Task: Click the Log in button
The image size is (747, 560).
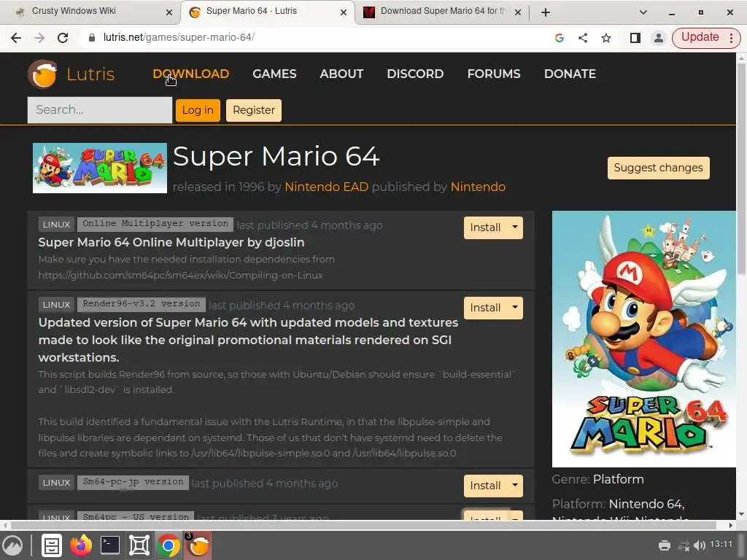Action: pos(198,110)
